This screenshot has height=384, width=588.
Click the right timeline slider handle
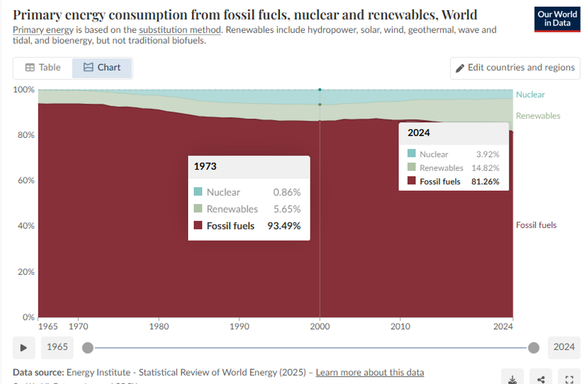(533, 348)
